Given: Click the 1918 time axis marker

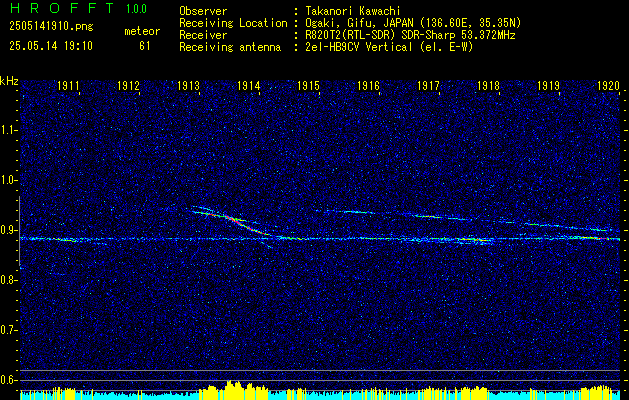Looking at the screenshot, I should [x=489, y=85].
